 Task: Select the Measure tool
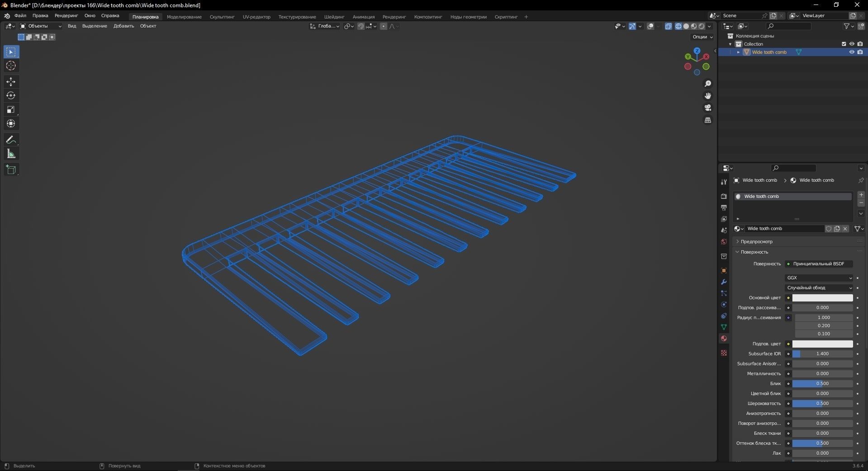point(11,154)
